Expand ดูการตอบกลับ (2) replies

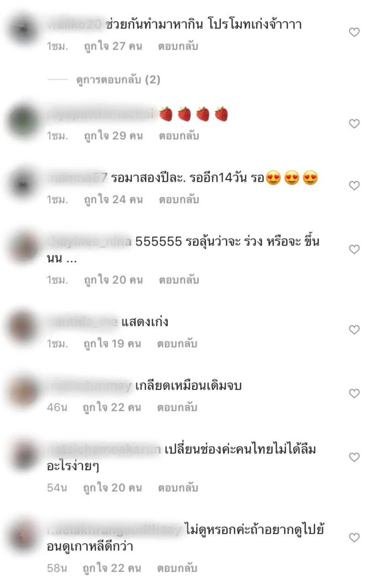click(118, 80)
